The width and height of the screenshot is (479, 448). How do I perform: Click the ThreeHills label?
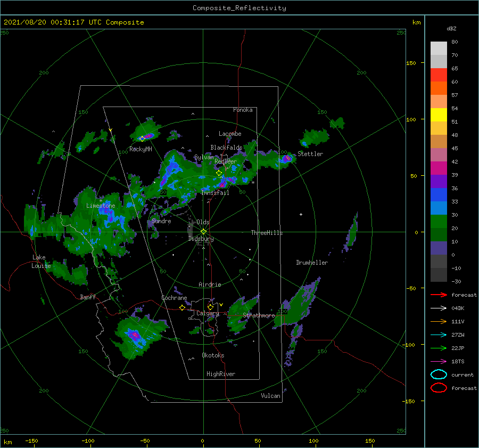click(267, 233)
